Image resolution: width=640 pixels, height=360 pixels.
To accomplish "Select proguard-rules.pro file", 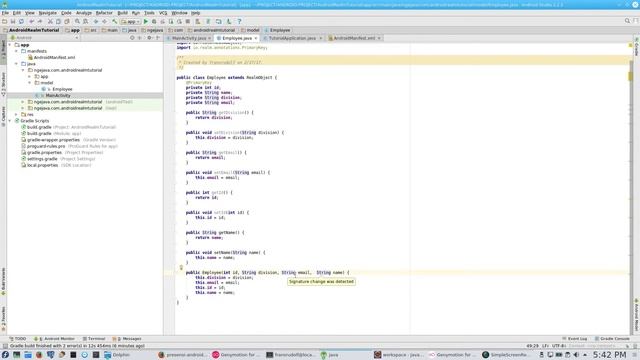I will coord(46,146).
